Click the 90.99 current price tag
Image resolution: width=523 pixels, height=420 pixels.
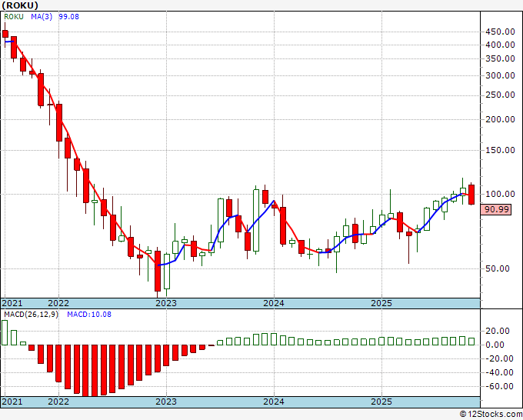[495, 209]
